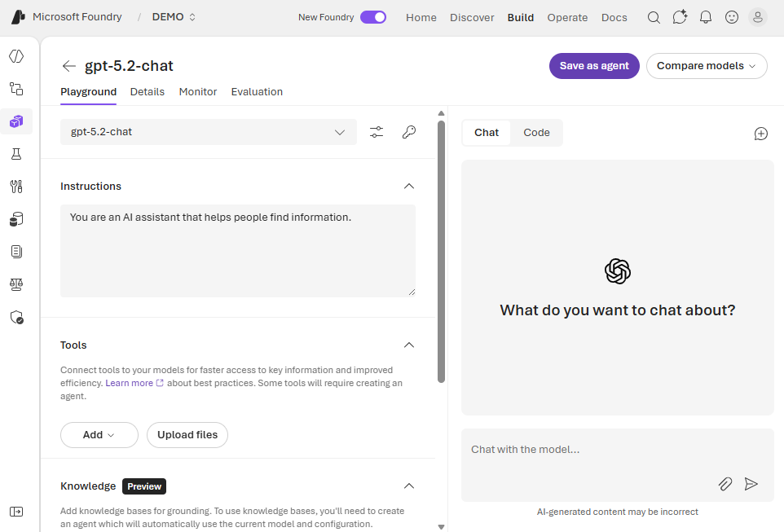
Task: Open the code icon in left sidebar
Action: click(x=16, y=56)
